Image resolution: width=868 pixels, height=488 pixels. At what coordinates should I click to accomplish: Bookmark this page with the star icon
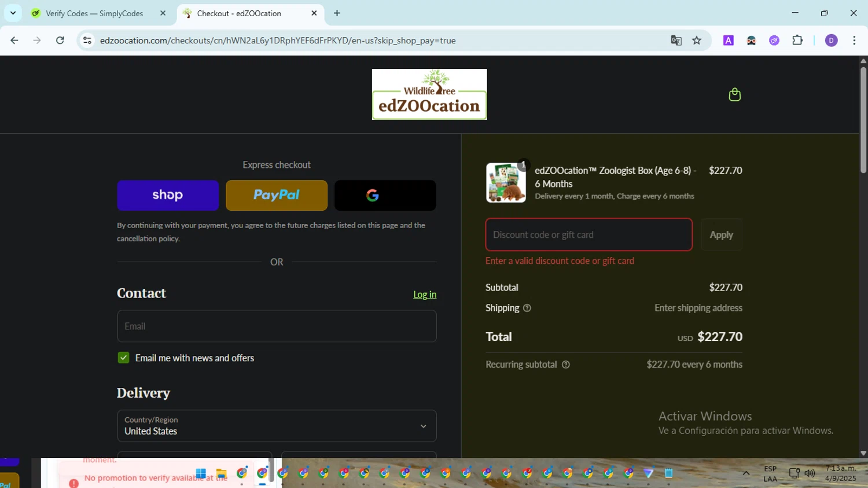(697, 41)
